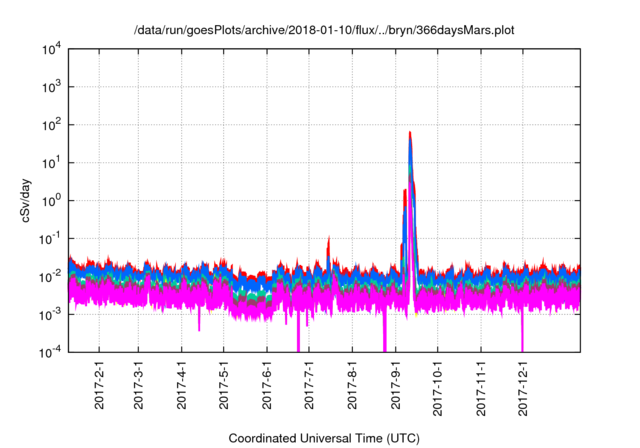
Task: Click the 2017-12-1 x-axis label
Action: click(522, 388)
